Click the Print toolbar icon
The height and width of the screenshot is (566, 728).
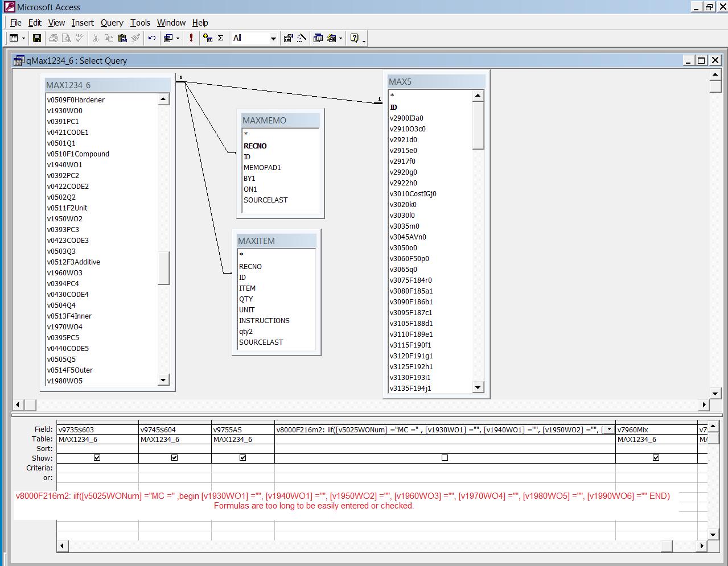pos(54,38)
